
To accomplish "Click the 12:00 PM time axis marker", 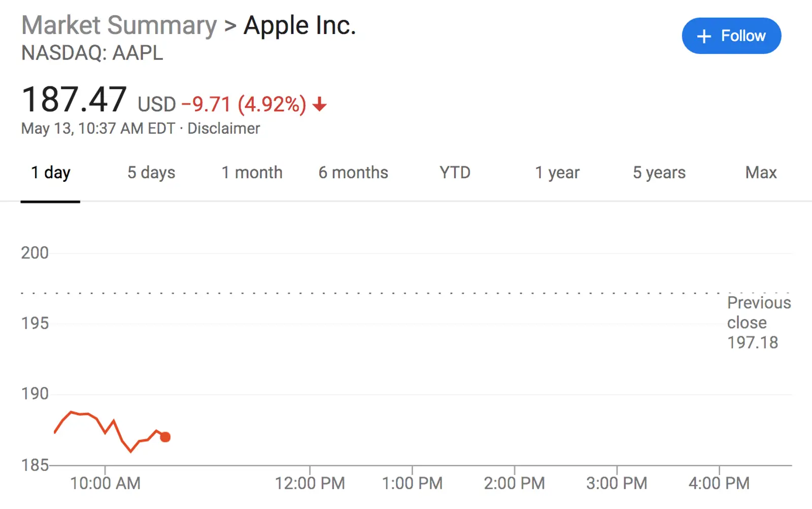I will pyautogui.click(x=310, y=483).
